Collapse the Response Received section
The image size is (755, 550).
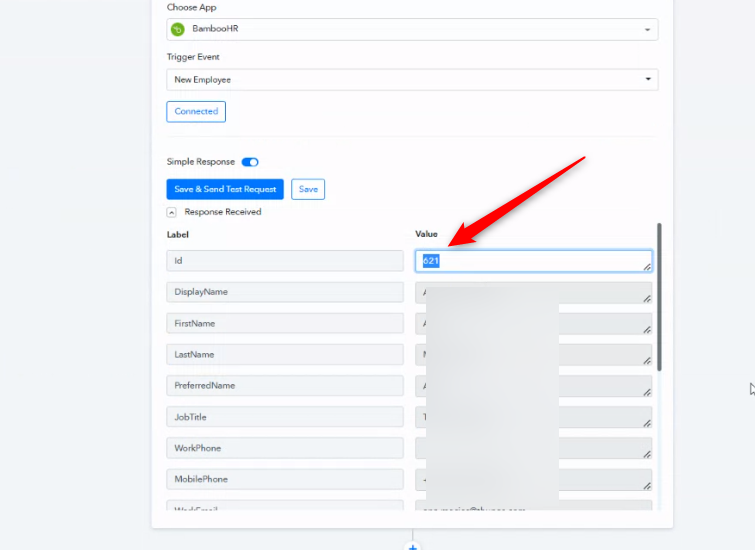(172, 212)
